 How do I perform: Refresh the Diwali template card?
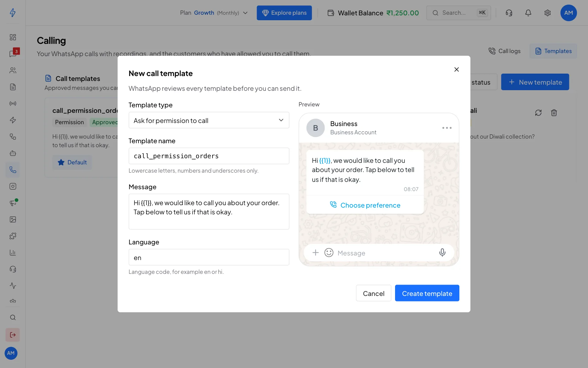[538, 113]
